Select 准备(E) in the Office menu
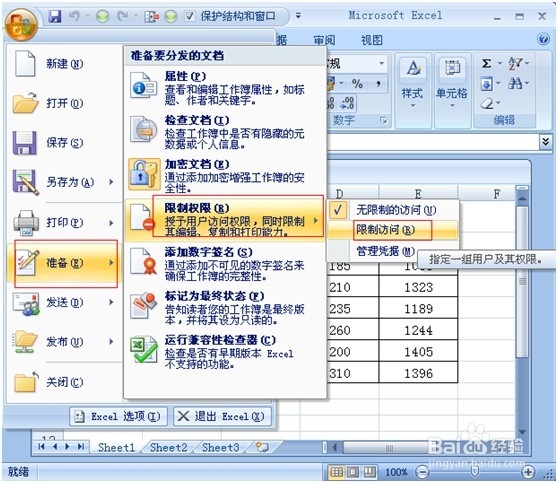 click(64, 263)
